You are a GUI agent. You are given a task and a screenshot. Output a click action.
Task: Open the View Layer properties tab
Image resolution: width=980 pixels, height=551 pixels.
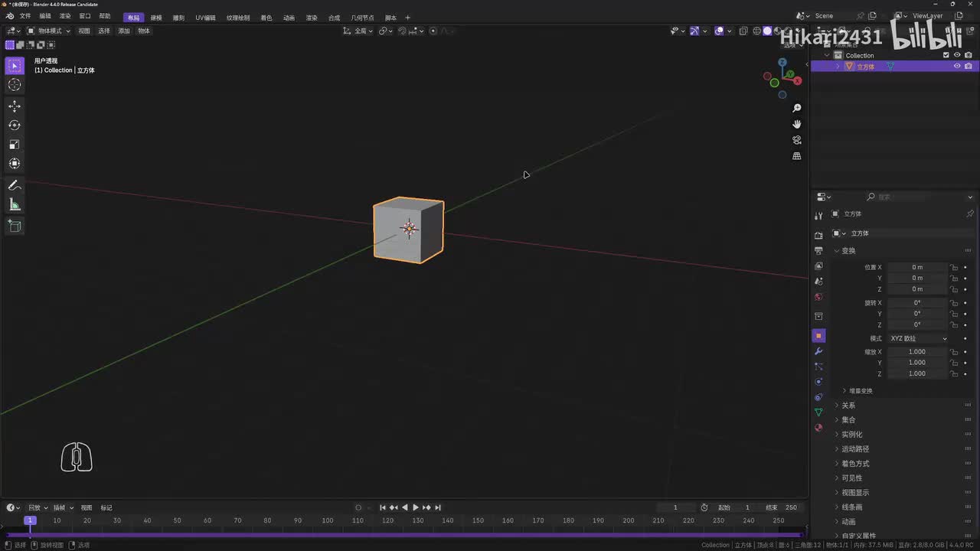point(818,266)
